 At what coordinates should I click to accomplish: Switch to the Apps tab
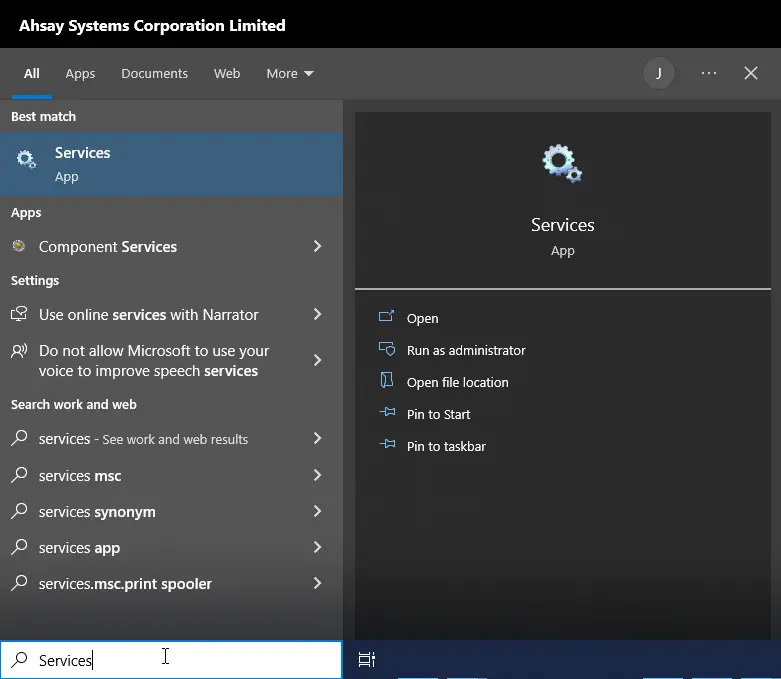(80, 73)
